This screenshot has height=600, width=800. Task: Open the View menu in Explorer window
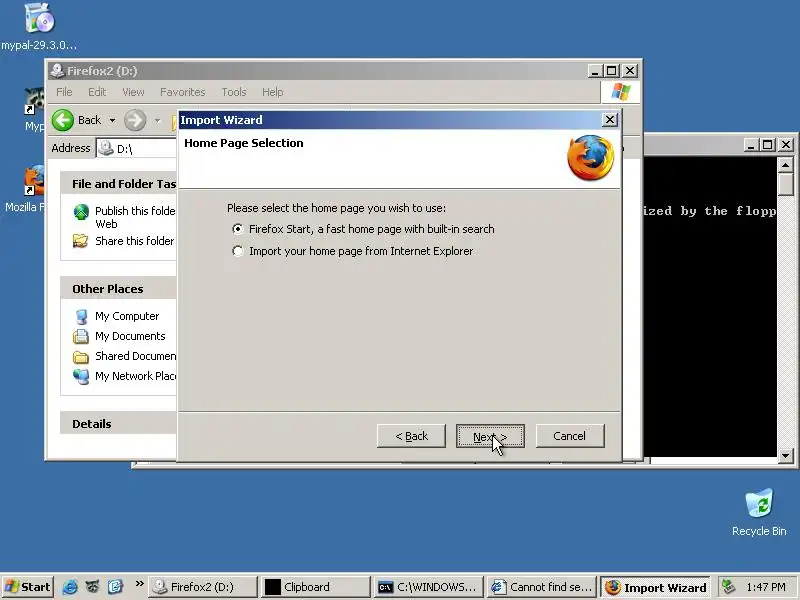(x=133, y=92)
